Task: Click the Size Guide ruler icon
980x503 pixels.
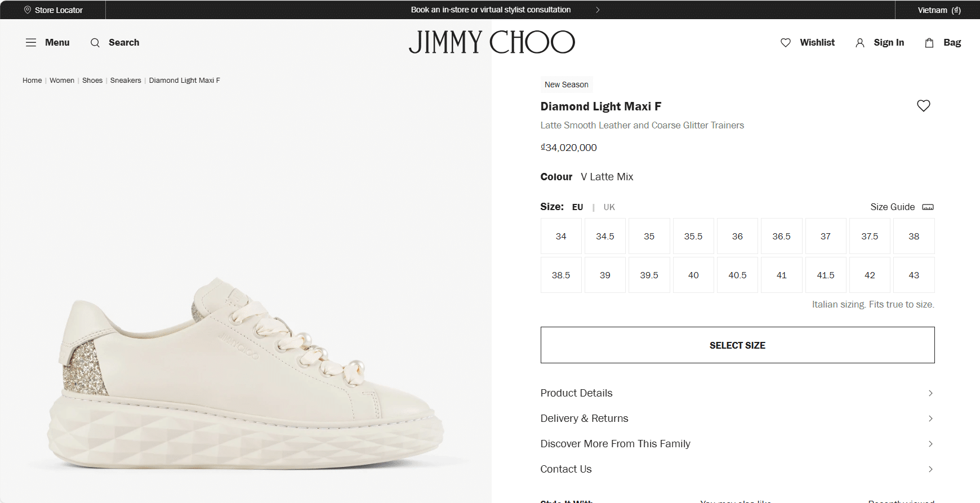Action: (928, 207)
